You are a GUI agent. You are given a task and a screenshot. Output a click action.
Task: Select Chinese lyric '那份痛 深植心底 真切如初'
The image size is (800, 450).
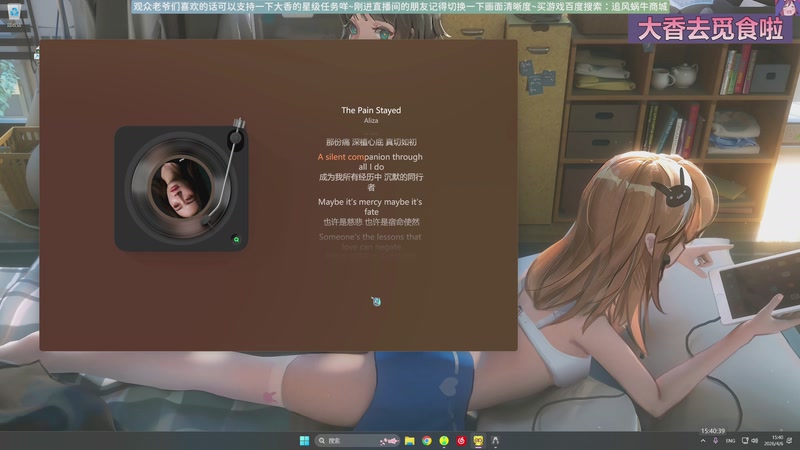[x=371, y=142]
